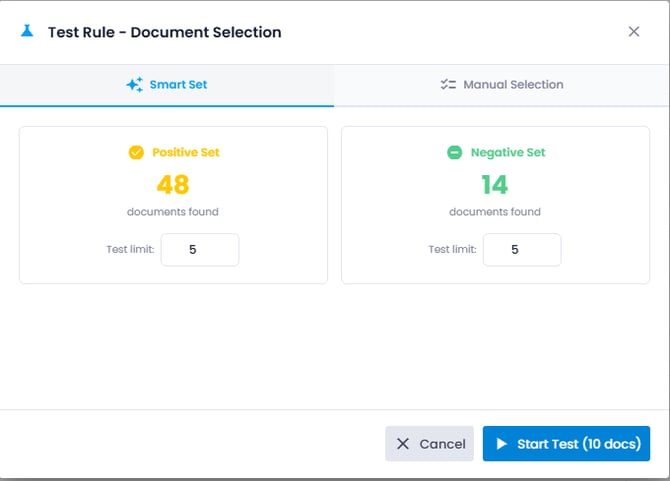Click the green minus Negative Set icon

tap(454, 153)
